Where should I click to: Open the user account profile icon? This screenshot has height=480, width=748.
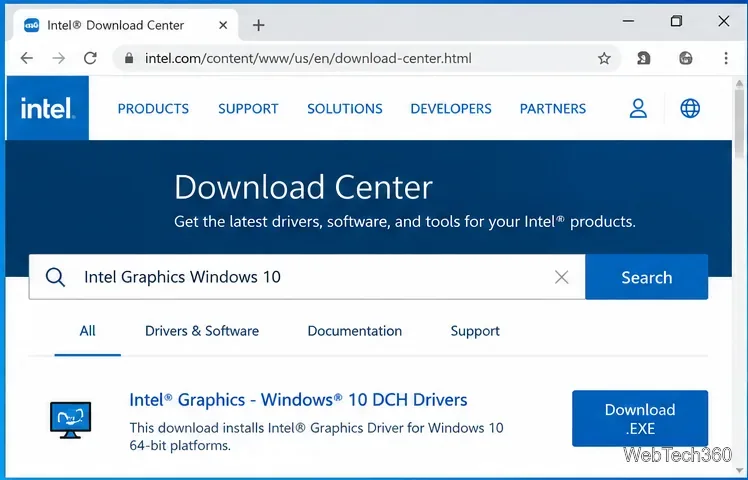point(638,108)
